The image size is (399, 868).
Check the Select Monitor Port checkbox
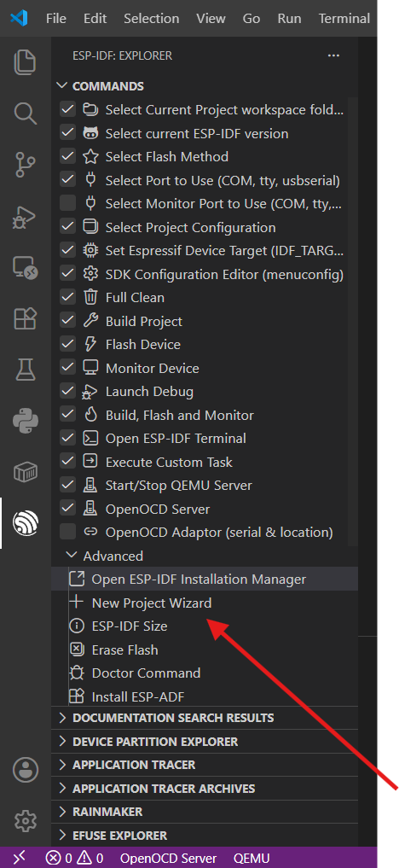67,204
